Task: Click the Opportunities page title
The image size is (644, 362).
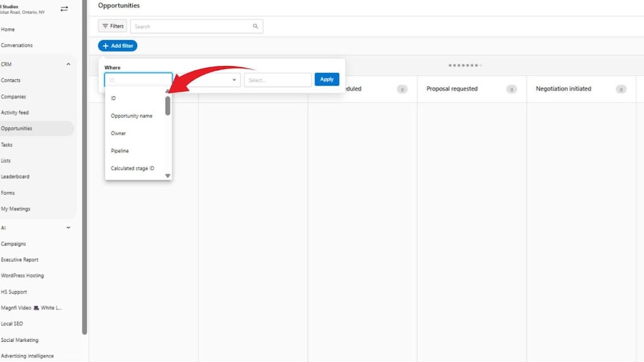Action: [119, 5]
